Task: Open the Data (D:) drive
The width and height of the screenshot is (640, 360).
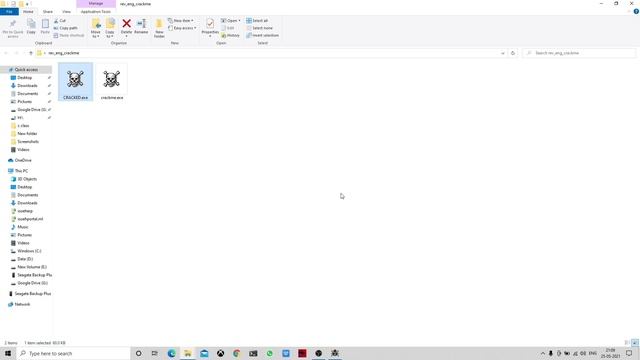Action: coord(25,259)
